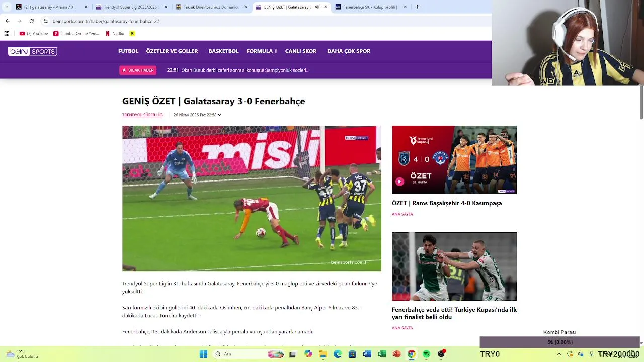
Task: Close the GENİŞ ÖZET tab
Action: pyautogui.click(x=325, y=7)
